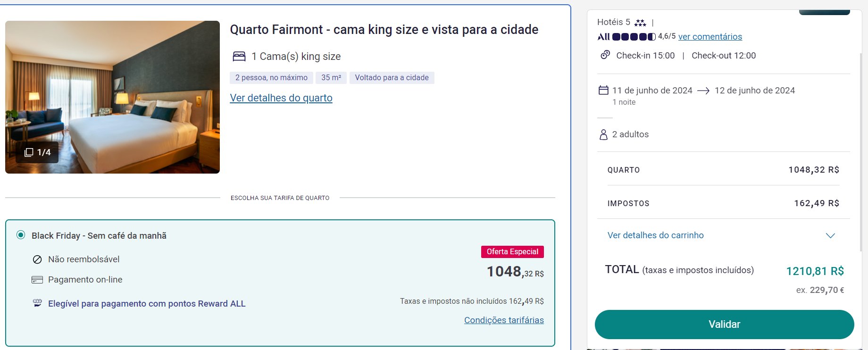Open Condições tarifárias link
Image resolution: width=868 pixels, height=350 pixels.
coord(504,320)
